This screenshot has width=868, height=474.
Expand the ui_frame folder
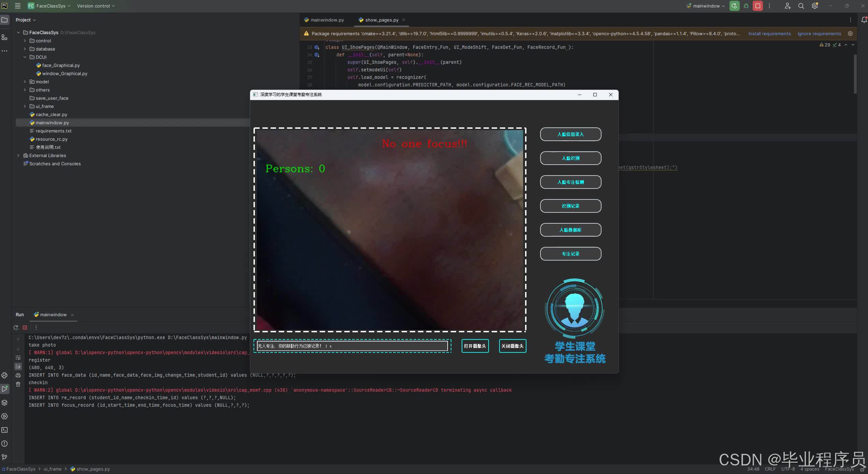pos(25,106)
